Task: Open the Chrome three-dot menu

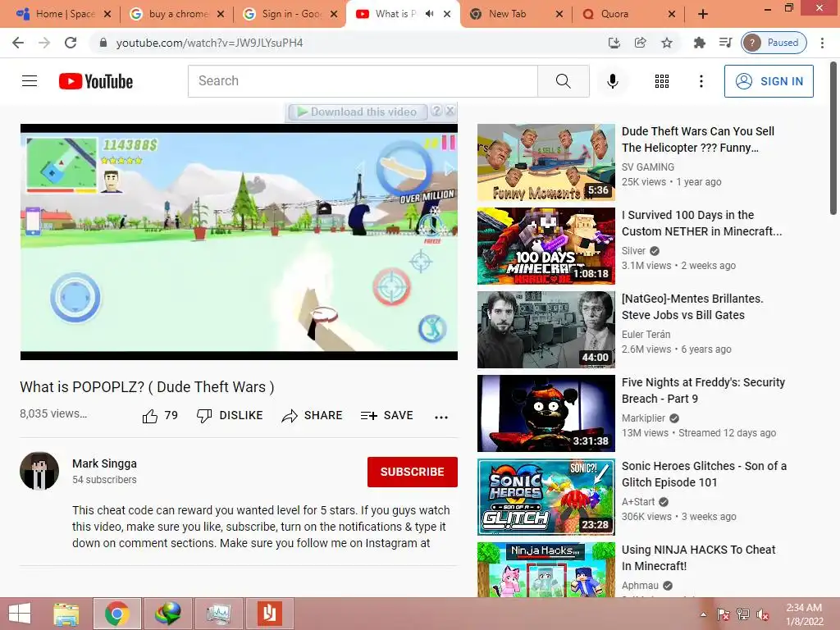Action: pyautogui.click(x=822, y=43)
